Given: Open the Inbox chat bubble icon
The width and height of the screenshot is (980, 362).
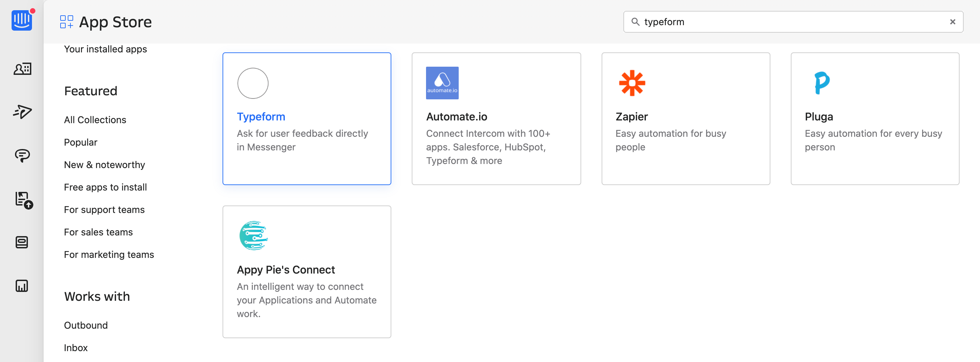Looking at the screenshot, I should [x=22, y=155].
